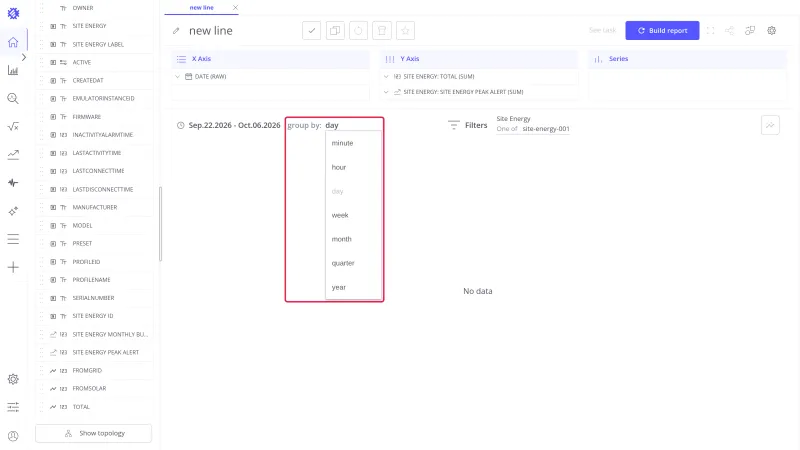The width and height of the screenshot is (800, 450).
Task: Choose week in group by list
Action: click(340, 215)
